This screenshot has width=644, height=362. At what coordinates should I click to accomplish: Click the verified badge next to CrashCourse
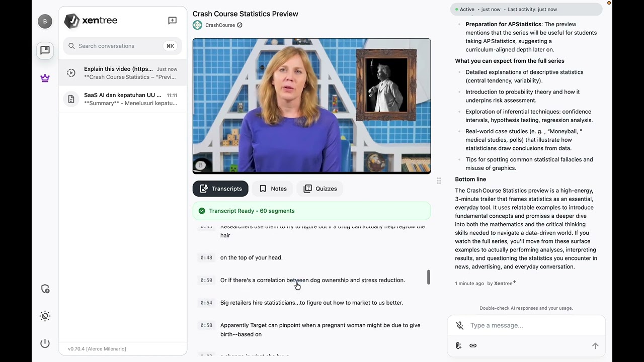point(239,25)
